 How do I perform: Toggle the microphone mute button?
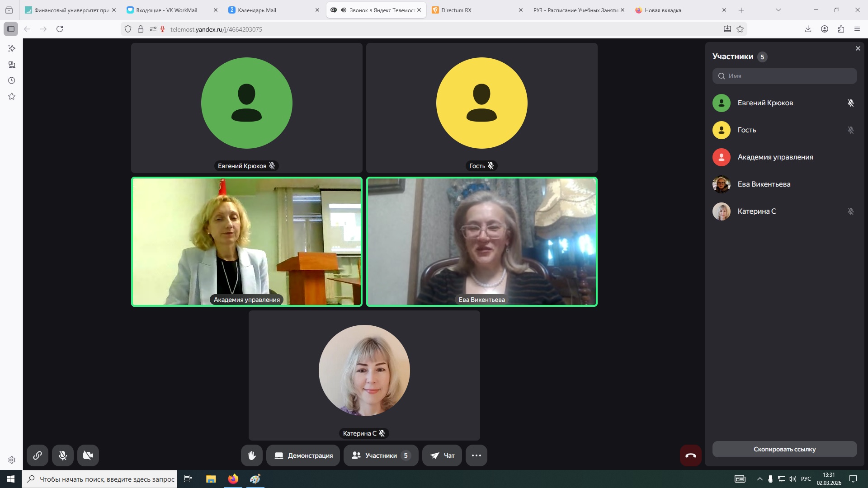tap(63, 455)
